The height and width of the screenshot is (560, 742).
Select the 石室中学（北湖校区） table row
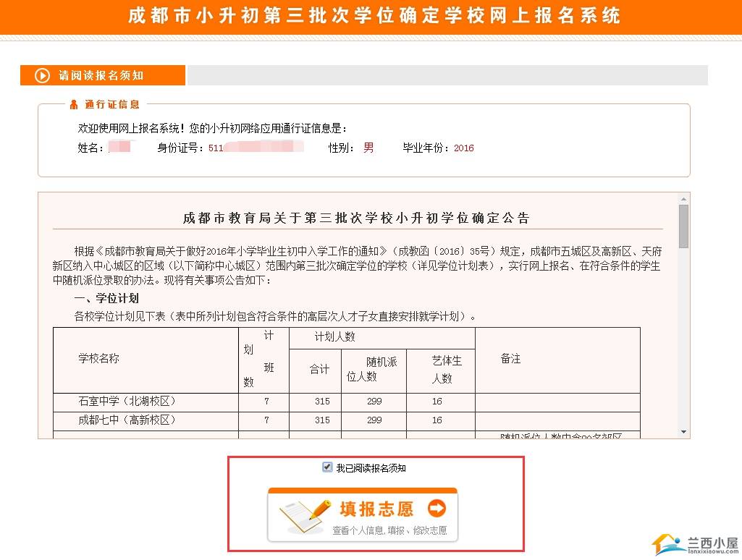click(x=127, y=402)
